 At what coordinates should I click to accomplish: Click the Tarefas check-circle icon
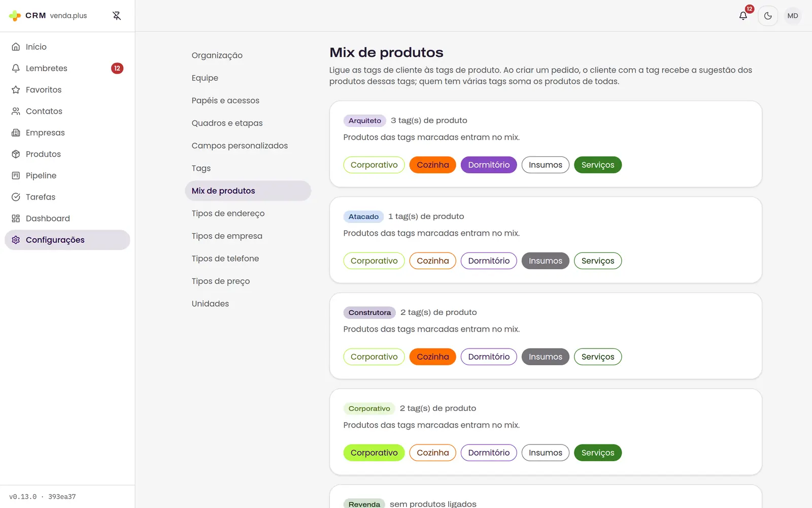[x=16, y=197]
